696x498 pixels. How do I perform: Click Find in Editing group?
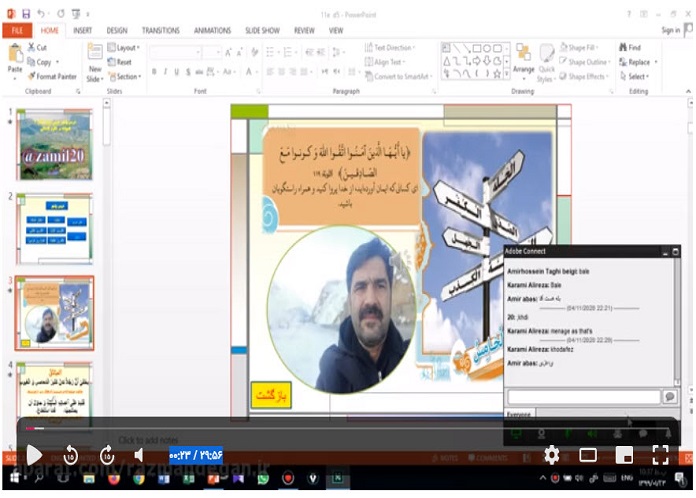[630, 47]
